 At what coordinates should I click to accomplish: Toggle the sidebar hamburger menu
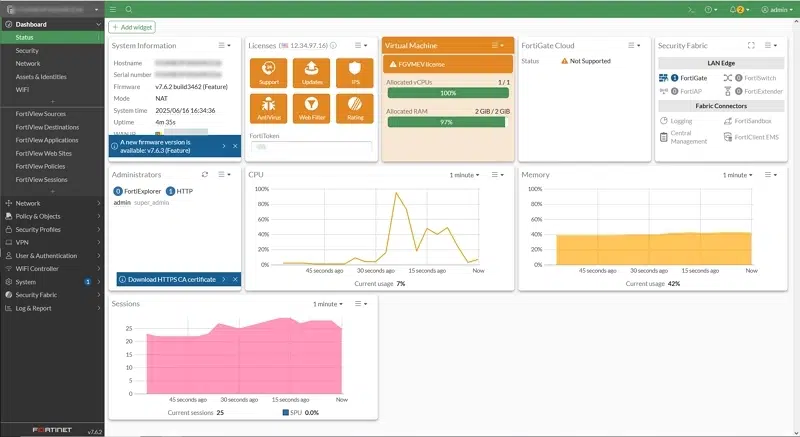click(x=113, y=9)
